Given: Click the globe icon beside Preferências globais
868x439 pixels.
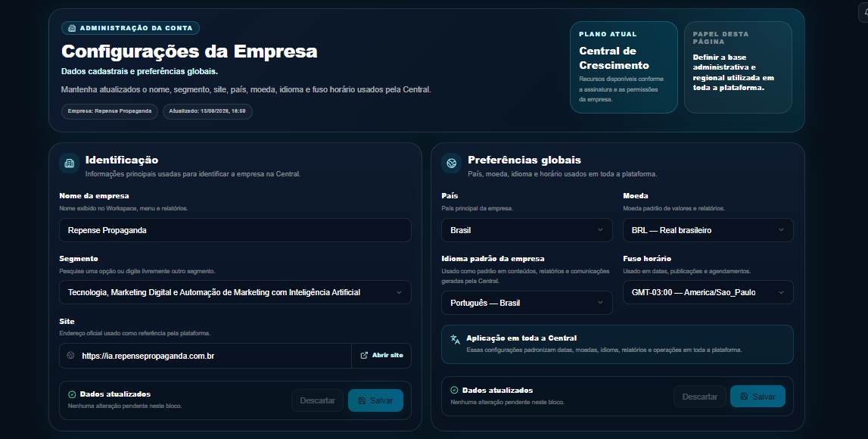Looking at the screenshot, I should (452, 163).
